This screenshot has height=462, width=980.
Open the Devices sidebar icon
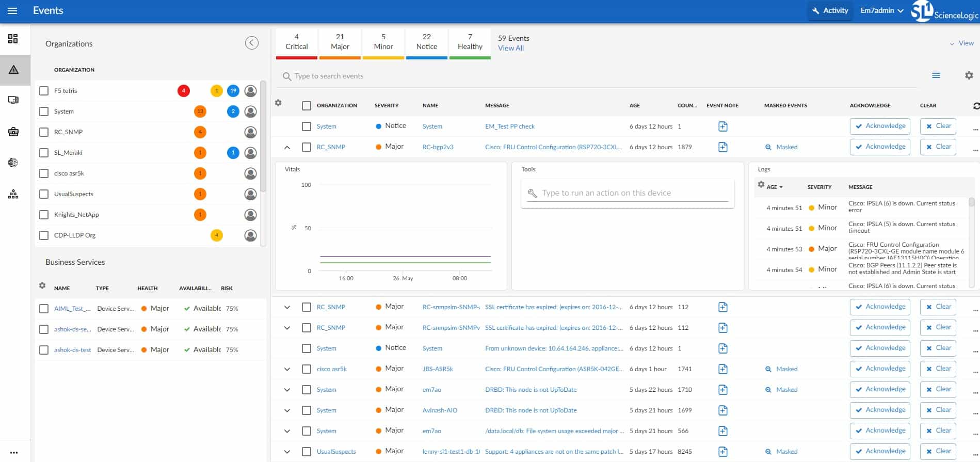tap(13, 100)
